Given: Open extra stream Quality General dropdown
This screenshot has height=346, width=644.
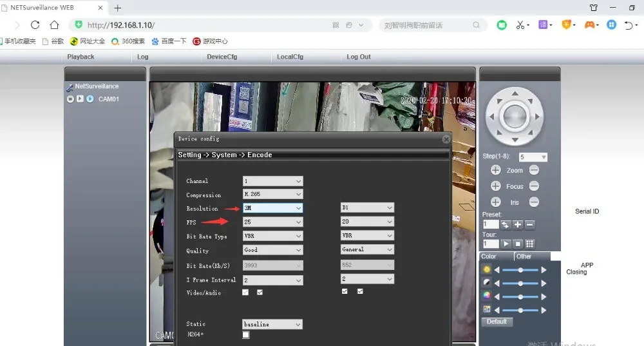Looking at the screenshot, I should 367,249.
